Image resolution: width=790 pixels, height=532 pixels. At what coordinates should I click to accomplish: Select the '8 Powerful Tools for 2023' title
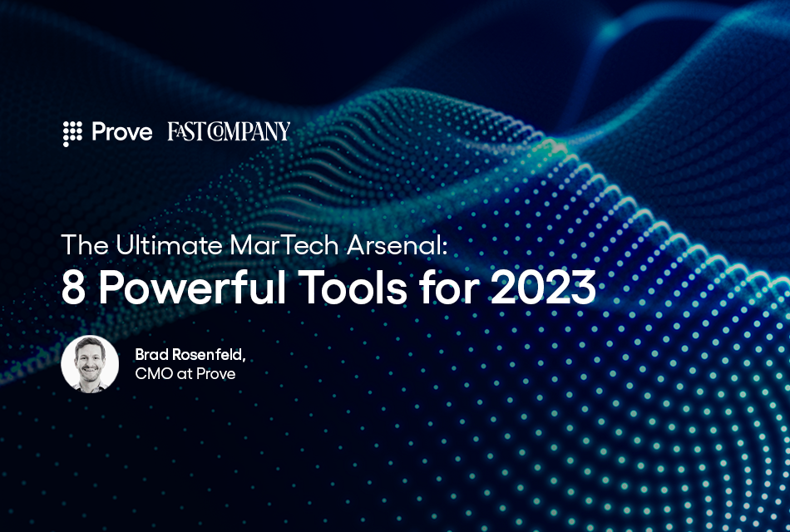(x=328, y=288)
